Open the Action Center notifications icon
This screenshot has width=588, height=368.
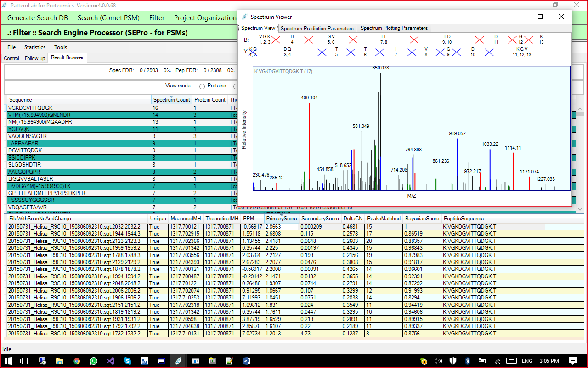pyautogui.click(x=573, y=361)
